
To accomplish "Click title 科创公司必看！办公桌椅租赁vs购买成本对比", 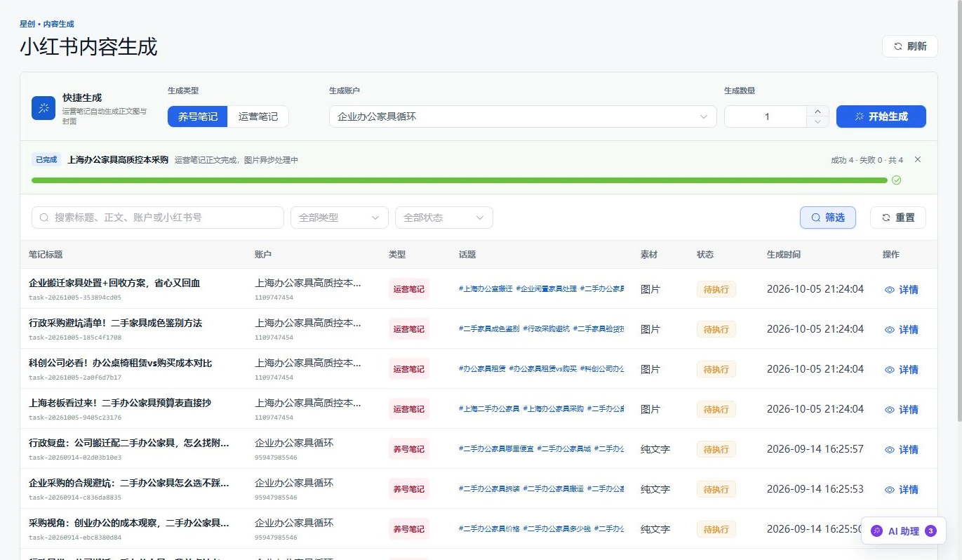I will click(120, 363).
